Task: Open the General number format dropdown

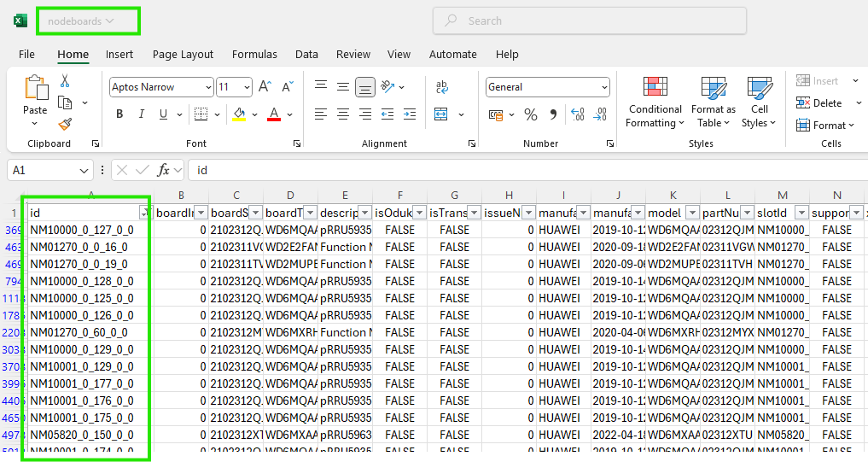Action: coord(604,87)
